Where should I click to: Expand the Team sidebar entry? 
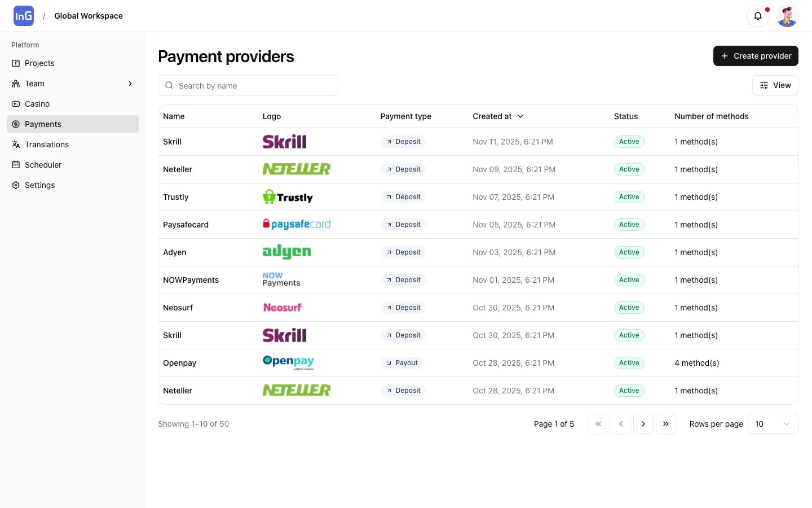point(131,84)
